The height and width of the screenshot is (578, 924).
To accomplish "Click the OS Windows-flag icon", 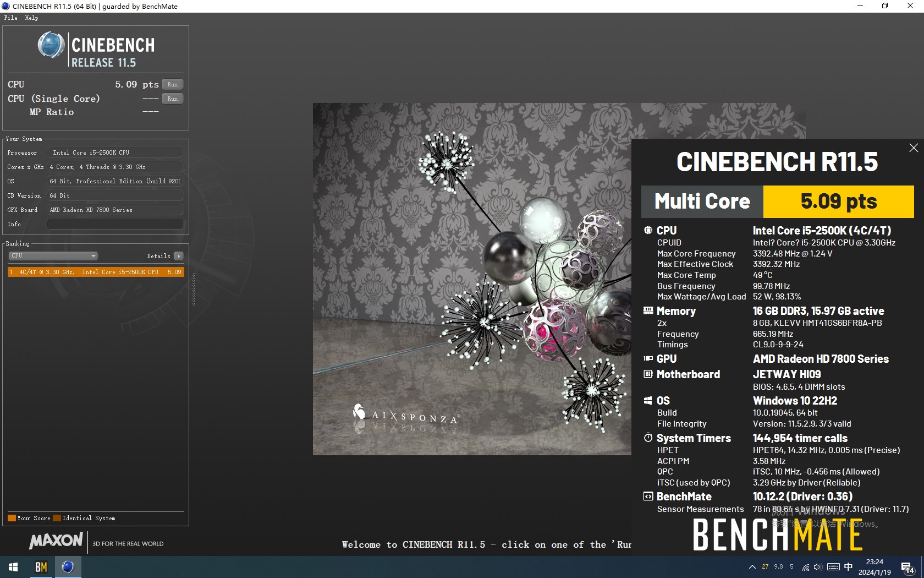I will [x=648, y=400].
